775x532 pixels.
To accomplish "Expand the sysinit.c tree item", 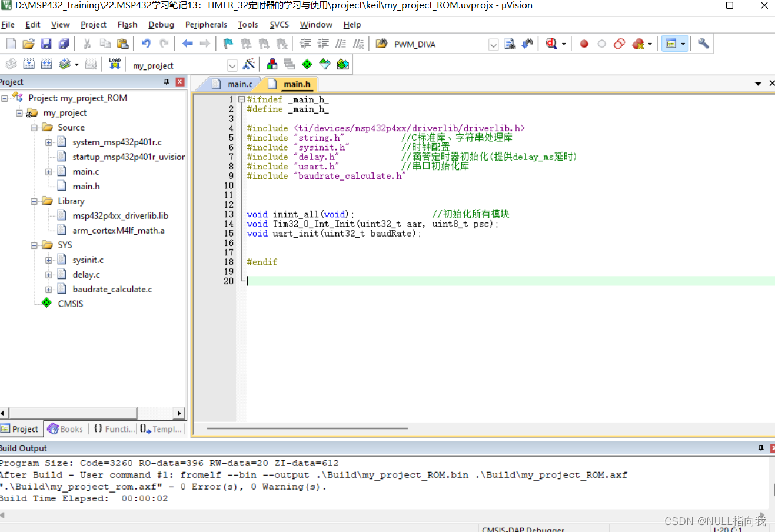I will (x=50, y=260).
